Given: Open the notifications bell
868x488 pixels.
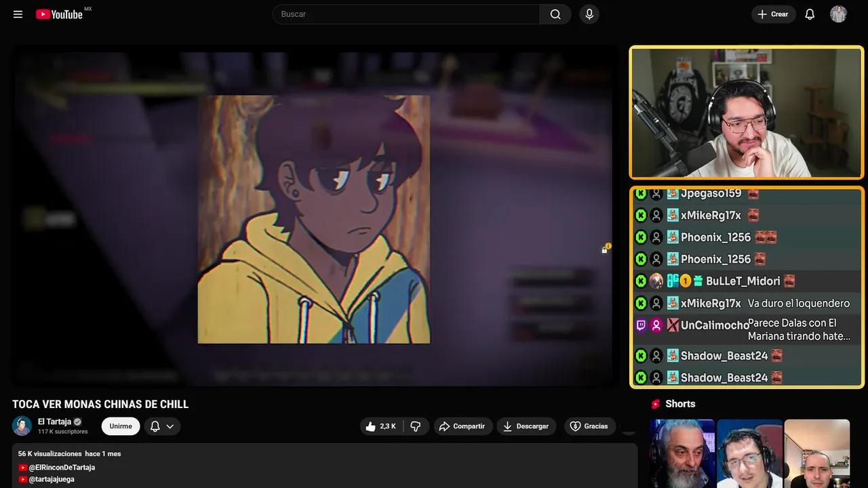Looking at the screenshot, I should tap(810, 14).
